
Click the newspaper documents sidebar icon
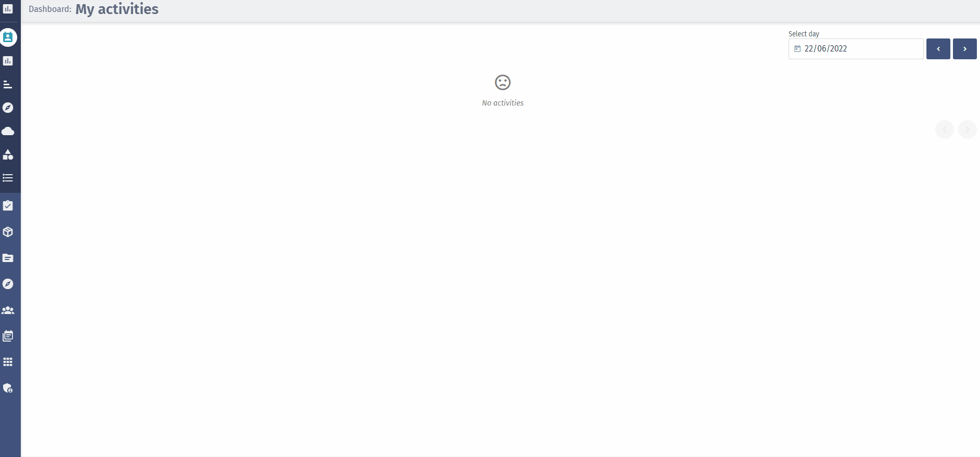click(x=8, y=336)
